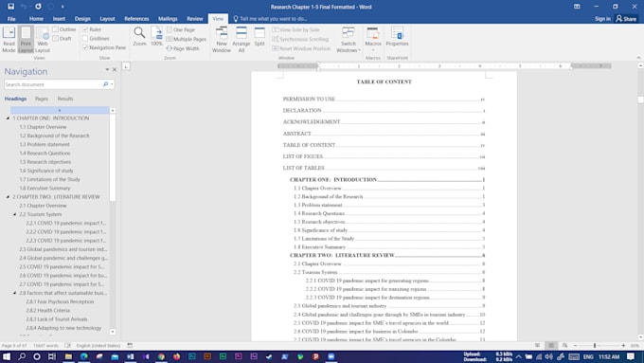This screenshot has height=363, width=644.
Task: Open Task View on taskbar
Action: 52,356
